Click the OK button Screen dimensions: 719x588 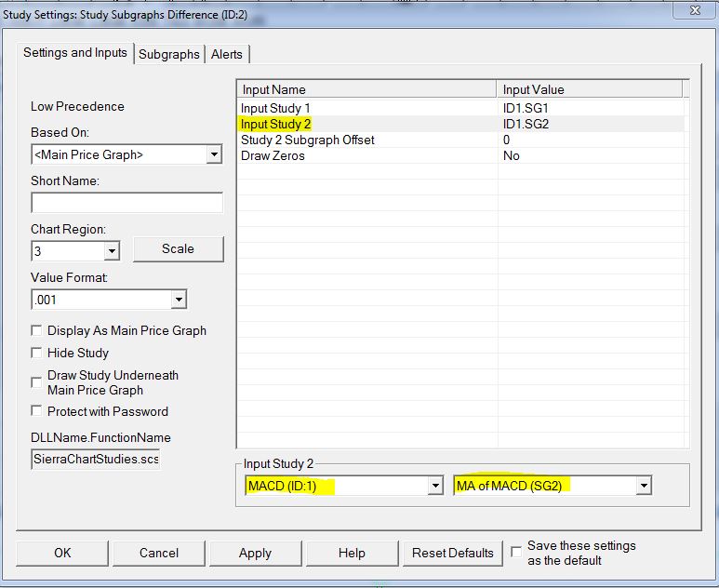pyautogui.click(x=62, y=554)
